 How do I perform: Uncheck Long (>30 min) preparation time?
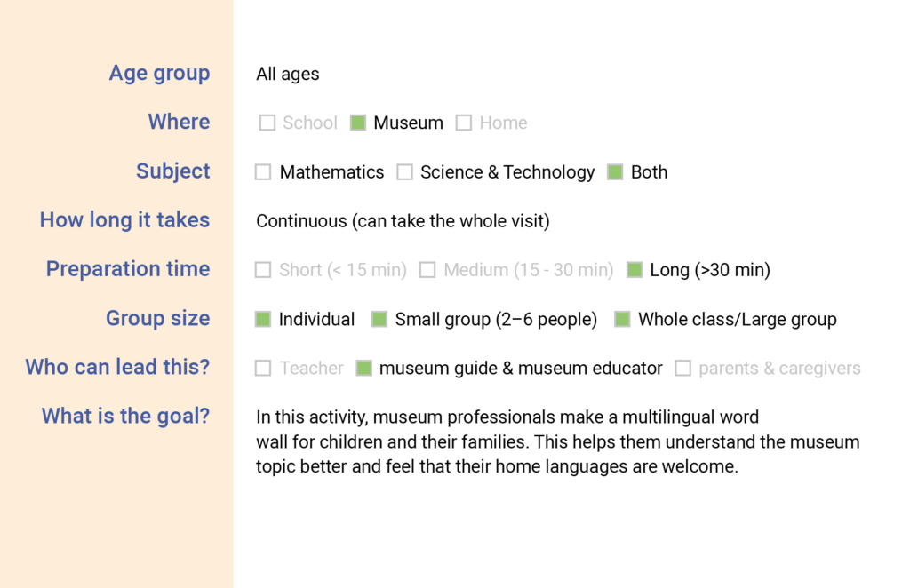pyautogui.click(x=635, y=270)
